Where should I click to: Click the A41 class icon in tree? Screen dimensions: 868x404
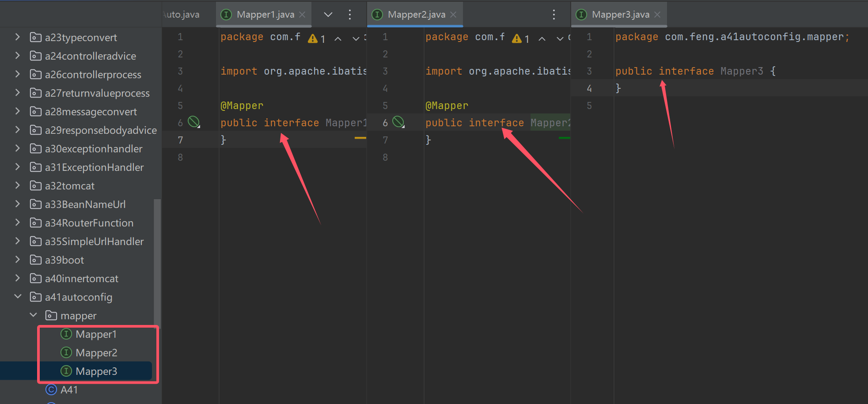click(x=51, y=389)
